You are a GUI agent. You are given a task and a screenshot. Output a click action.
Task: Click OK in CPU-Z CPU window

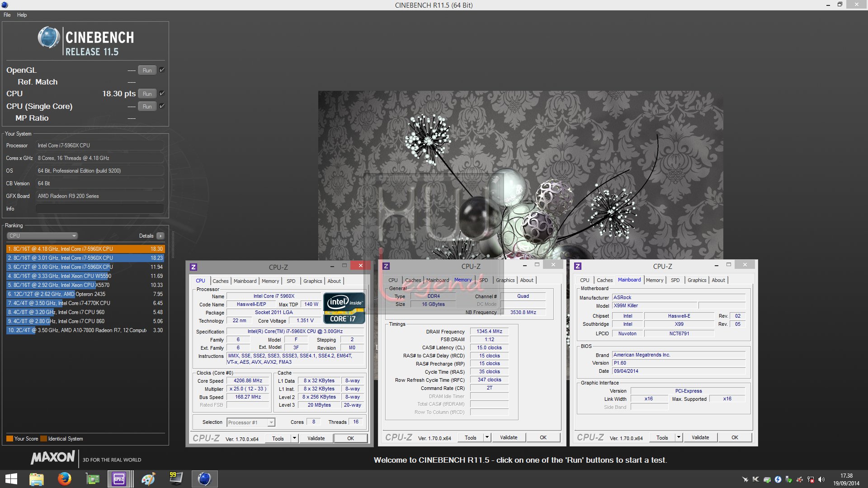click(x=351, y=438)
